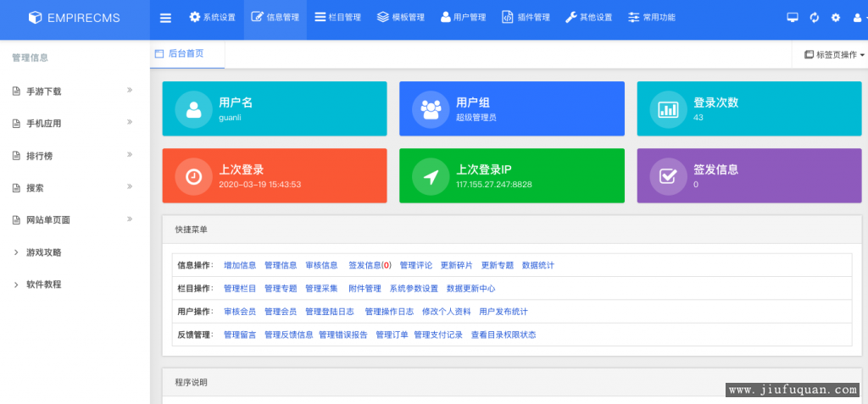Open the 模板管理 top menu
The image size is (868, 404).
(401, 17)
